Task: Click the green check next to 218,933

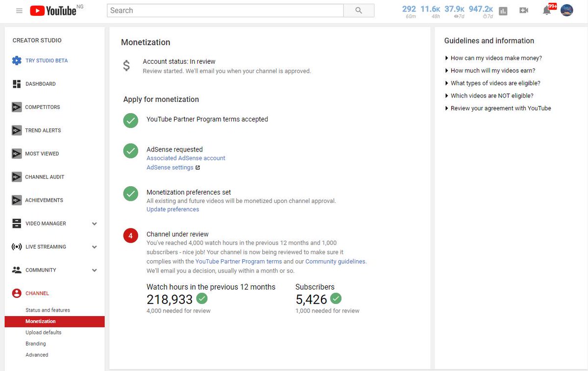Action: 202,298
